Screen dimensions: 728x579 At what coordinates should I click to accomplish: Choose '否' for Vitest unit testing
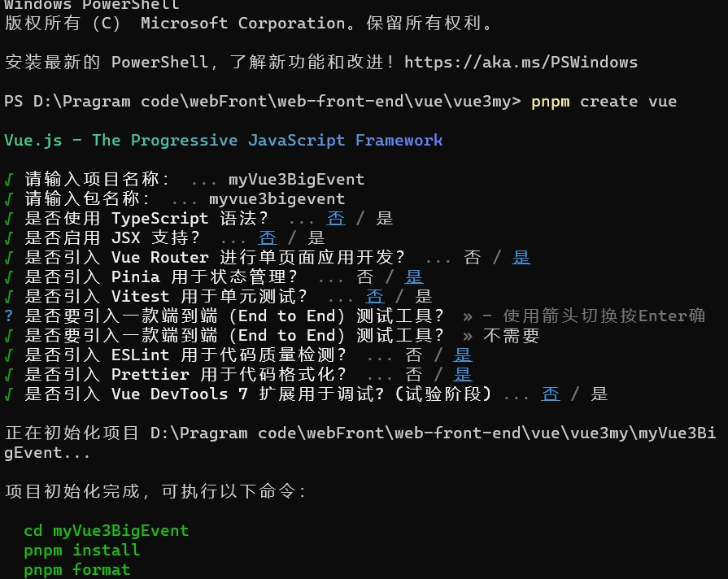coord(375,296)
